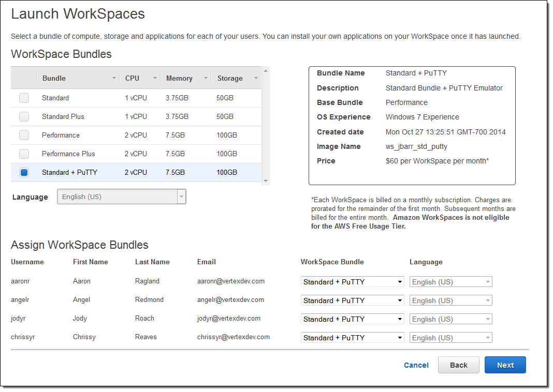Click last name Redmond in the table
The width and height of the screenshot is (553, 392).
tap(149, 300)
